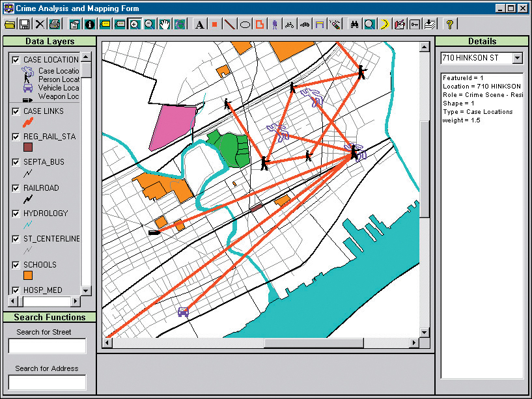
Task: Click the yellow label tag icon
Action: pos(105,25)
